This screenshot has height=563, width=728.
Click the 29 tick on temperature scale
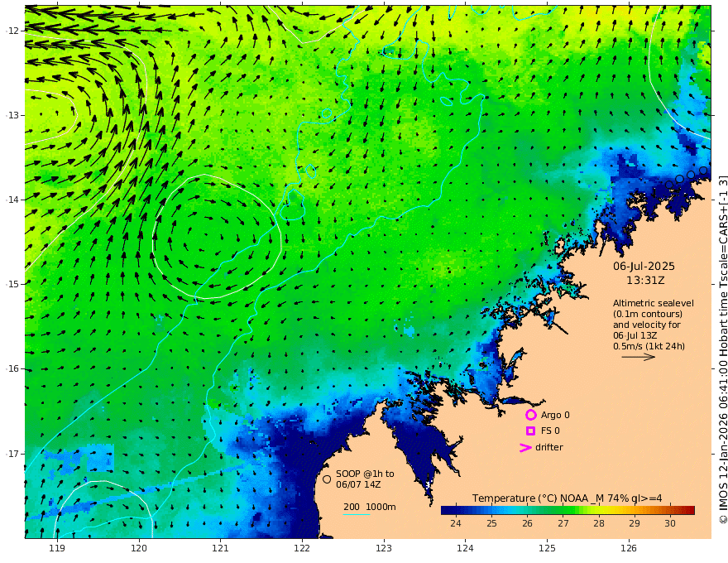[635, 523]
